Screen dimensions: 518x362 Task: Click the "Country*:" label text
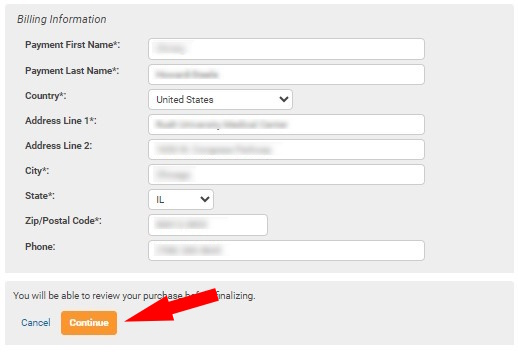[46, 96]
